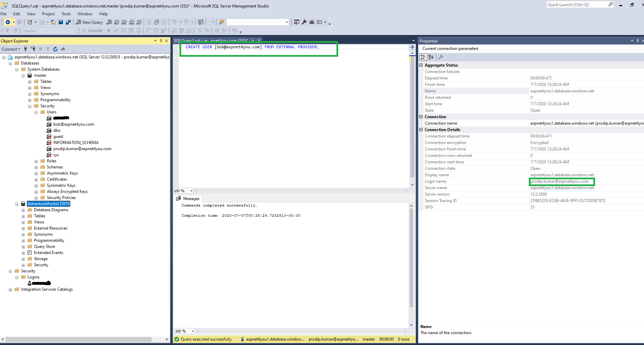Viewport: 644px width, 345px height.
Task: Click the Property Pages wrench icon
Action: click(441, 57)
